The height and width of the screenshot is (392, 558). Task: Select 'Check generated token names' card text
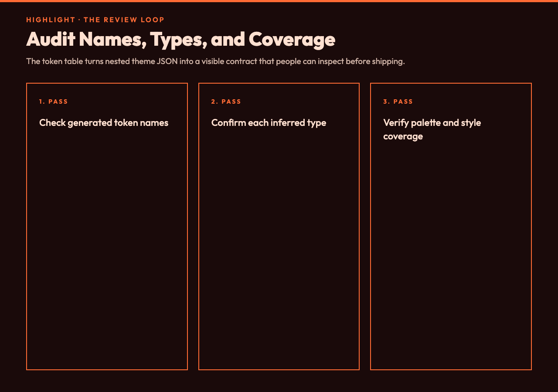(104, 122)
